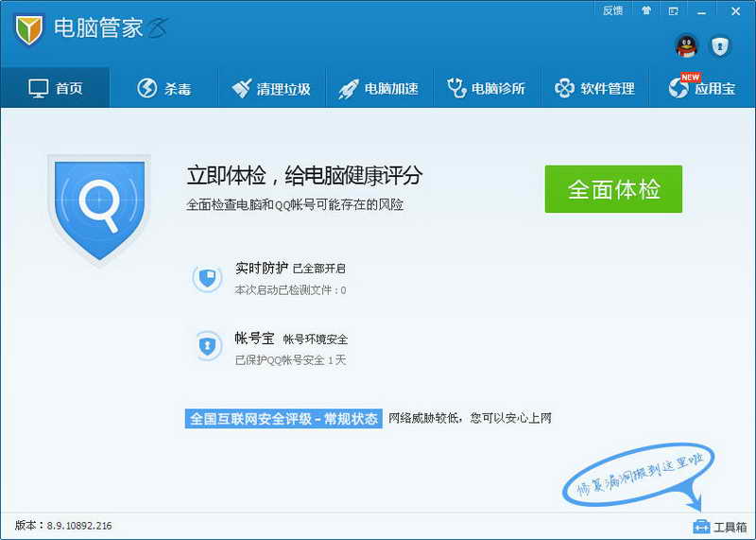
Task: Click the 全国互联网安全评级 banner
Action: click(x=283, y=418)
